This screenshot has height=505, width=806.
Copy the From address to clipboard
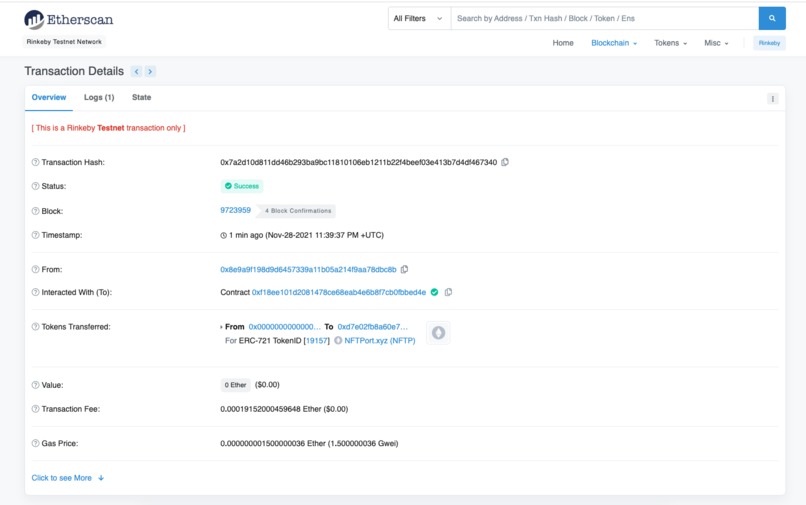click(405, 269)
